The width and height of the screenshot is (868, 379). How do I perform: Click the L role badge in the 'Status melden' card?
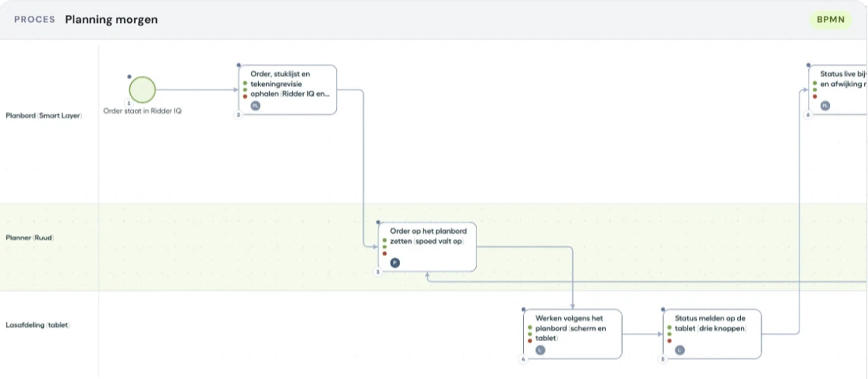pos(679,351)
